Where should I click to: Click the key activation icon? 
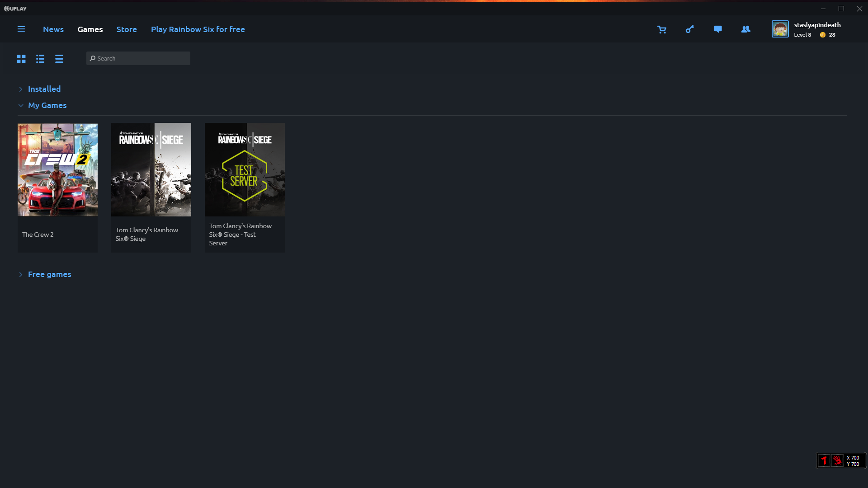(x=690, y=29)
